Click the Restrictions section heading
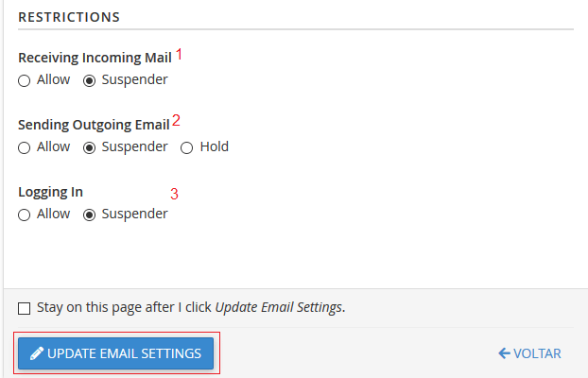 point(69,17)
